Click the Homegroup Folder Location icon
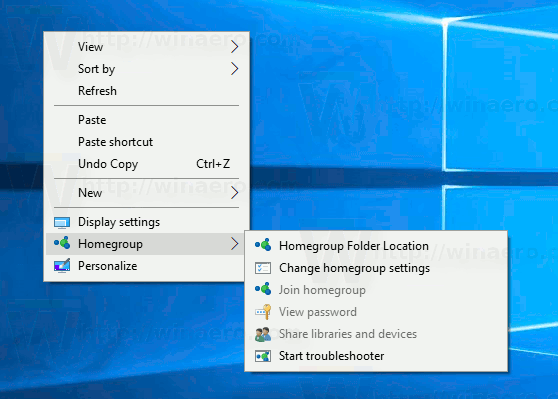 [x=263, y=245]
